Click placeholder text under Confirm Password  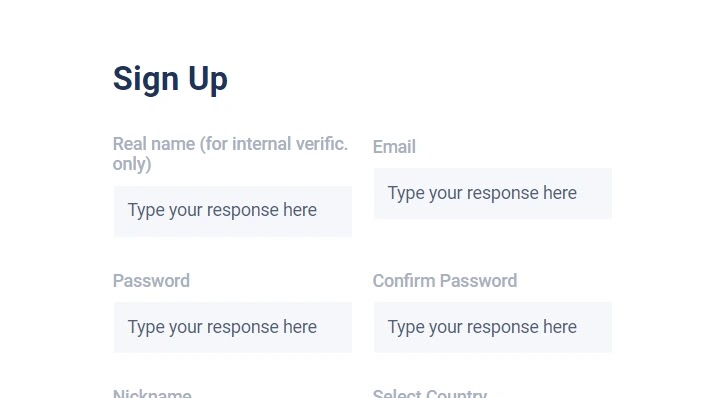(x=482, y=327)
